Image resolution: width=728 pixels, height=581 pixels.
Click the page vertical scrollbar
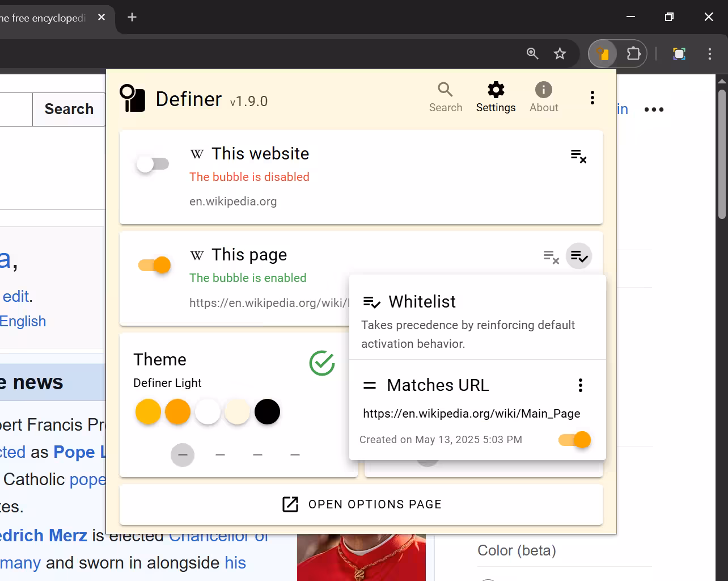722,154
